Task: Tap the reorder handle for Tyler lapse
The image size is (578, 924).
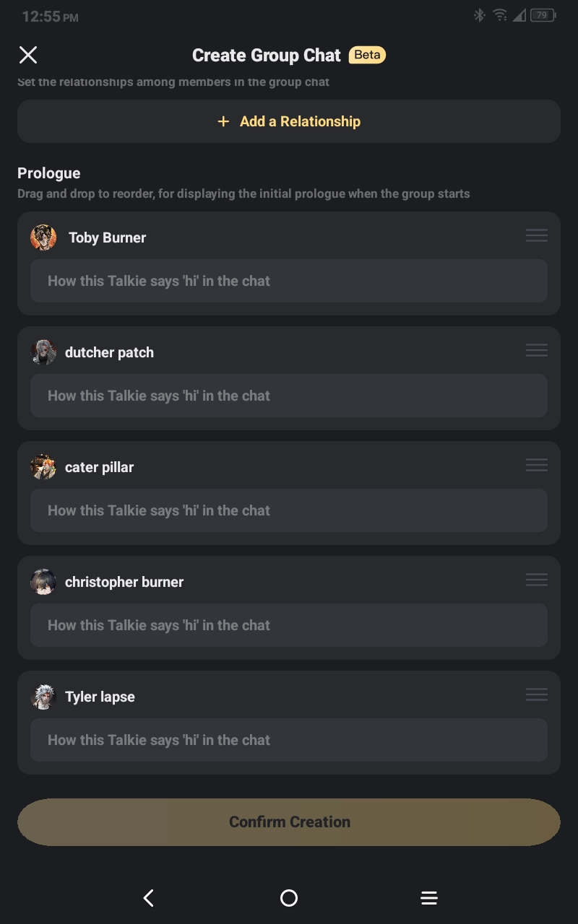Action: tap(537, 694)
